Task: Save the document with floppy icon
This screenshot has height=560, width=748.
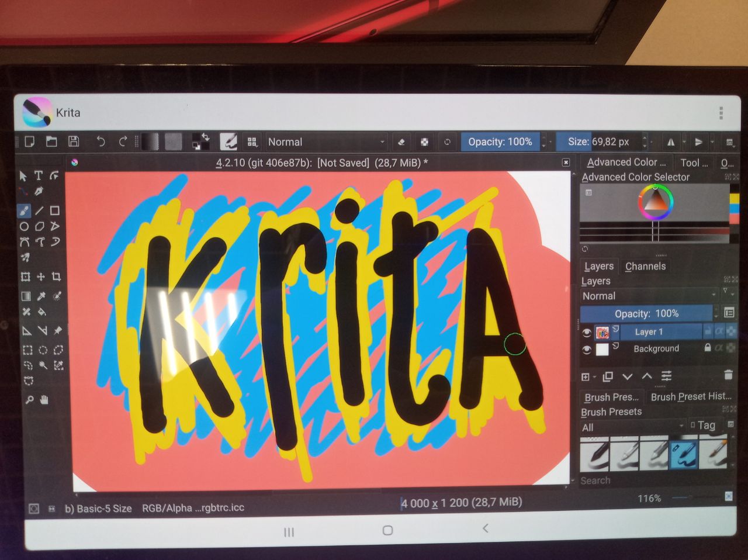Action: point(74,141)
